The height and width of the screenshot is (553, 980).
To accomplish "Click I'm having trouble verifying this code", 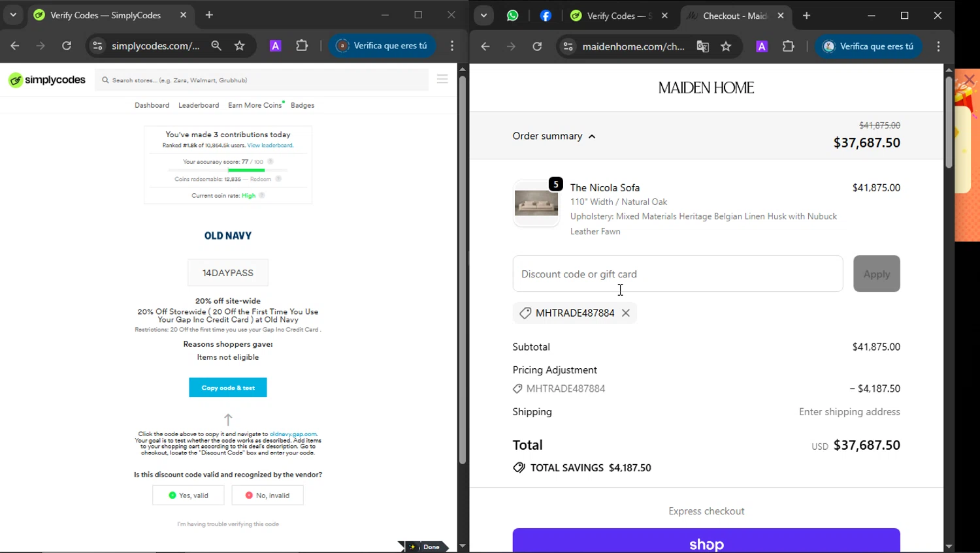I will [228, 524].
